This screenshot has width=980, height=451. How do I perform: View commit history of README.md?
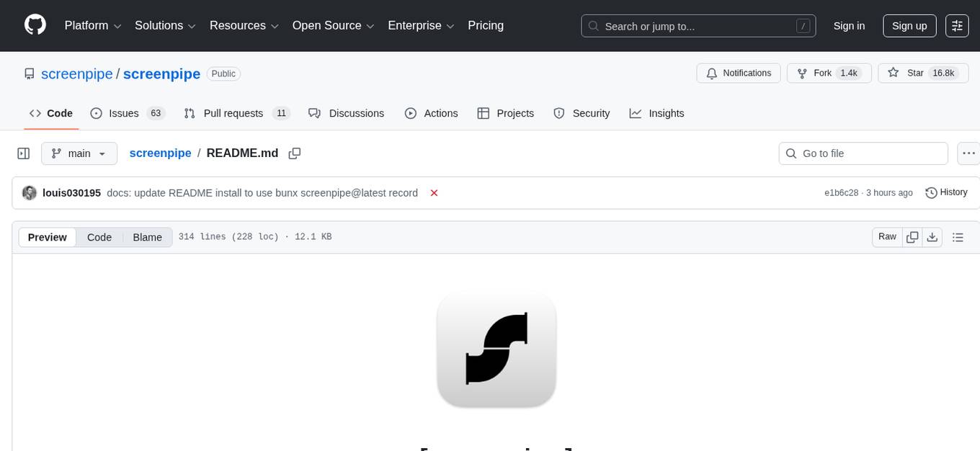point(945,192)
